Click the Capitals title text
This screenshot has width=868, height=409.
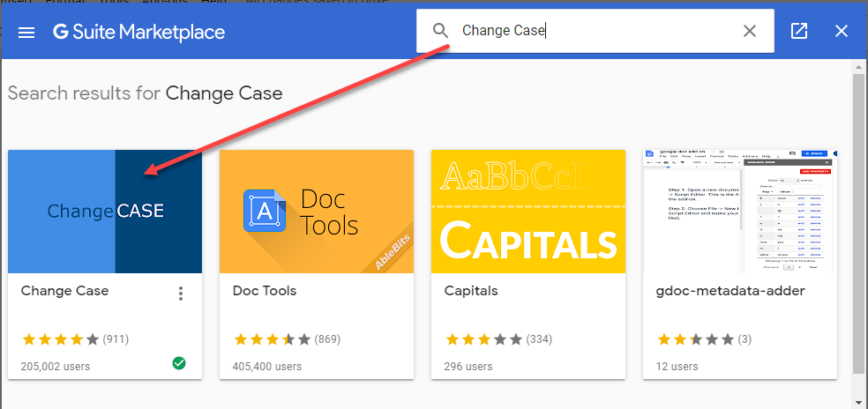click(471, 291)
